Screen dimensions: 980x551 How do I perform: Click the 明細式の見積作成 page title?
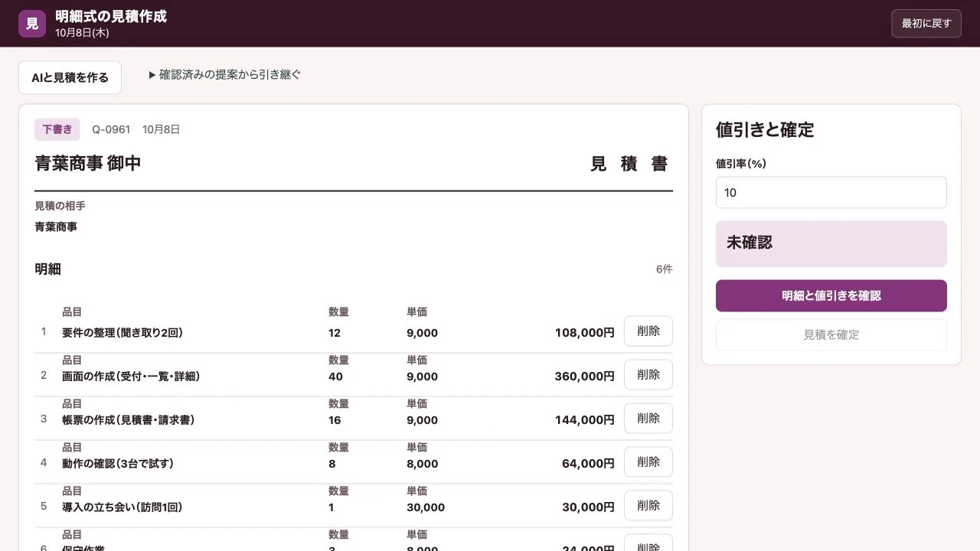click(111, 16)
